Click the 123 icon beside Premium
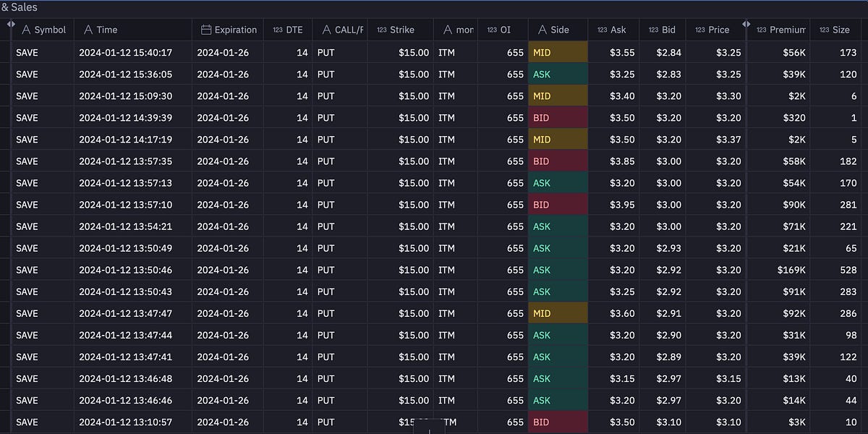This screenshot has height=434, width=868. [760, 30]
